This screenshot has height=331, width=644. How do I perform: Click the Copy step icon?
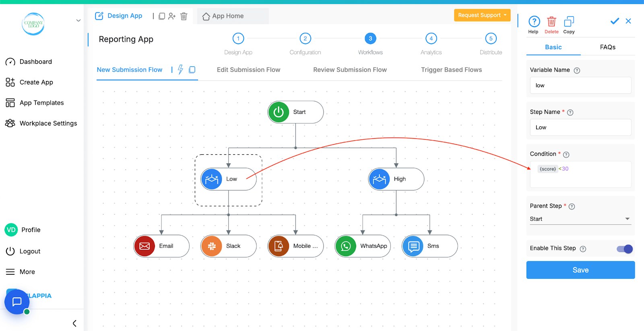[569, 21]
